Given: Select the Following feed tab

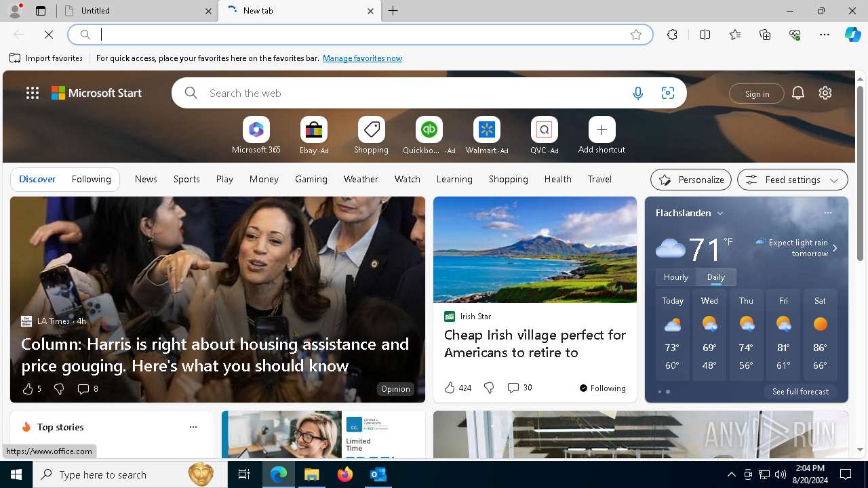Looking at the screenshot, I should point(91,180).
